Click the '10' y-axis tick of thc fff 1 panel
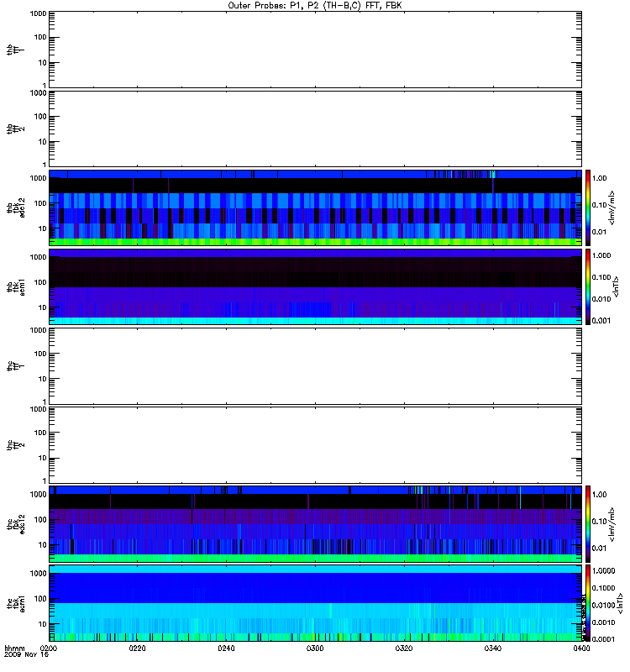The height and width of the screenshot is (672, 630). pyautogui.click(x=43, y=379)
